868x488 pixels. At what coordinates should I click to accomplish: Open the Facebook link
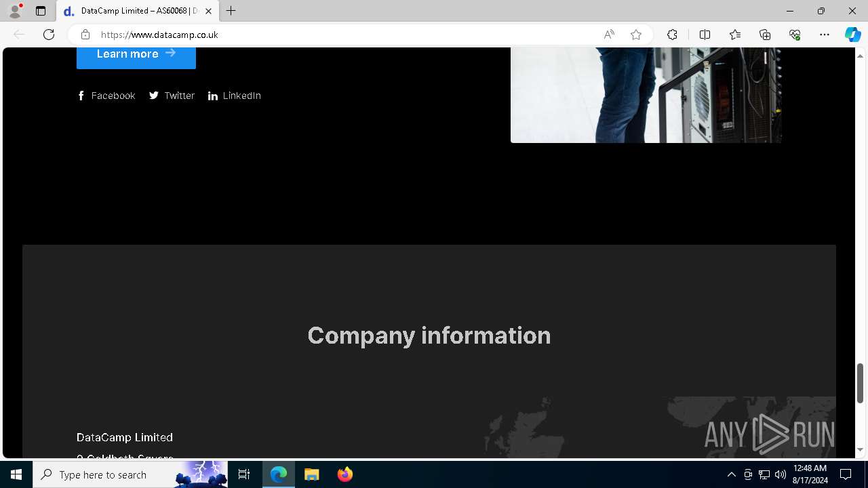coord(106,96)
